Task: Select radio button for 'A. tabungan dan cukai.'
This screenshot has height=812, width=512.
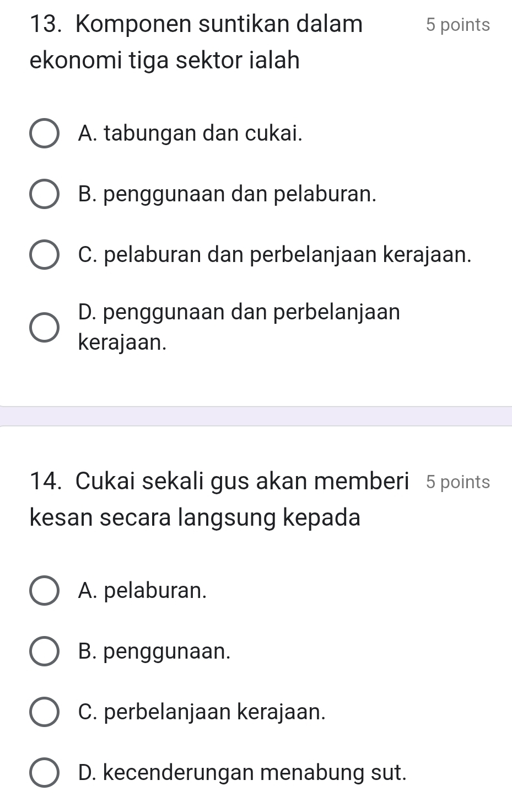Action: pyautogui.click(x=44, y=133)
